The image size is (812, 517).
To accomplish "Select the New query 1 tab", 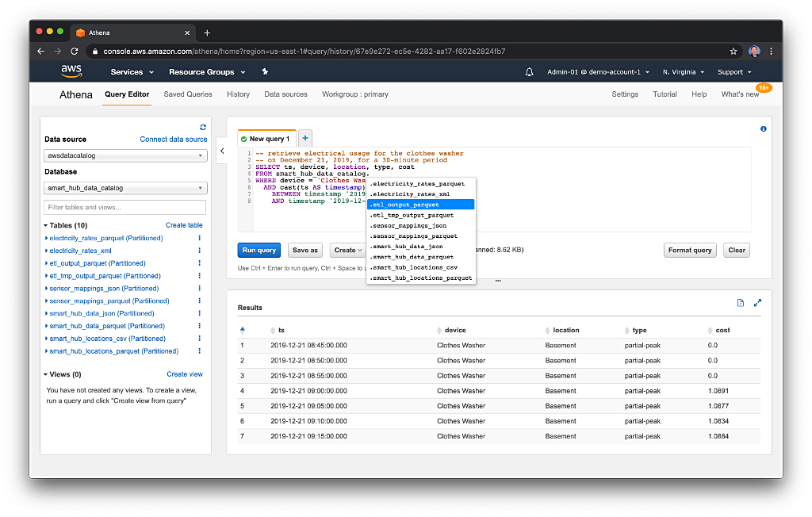I will point(266,138).
